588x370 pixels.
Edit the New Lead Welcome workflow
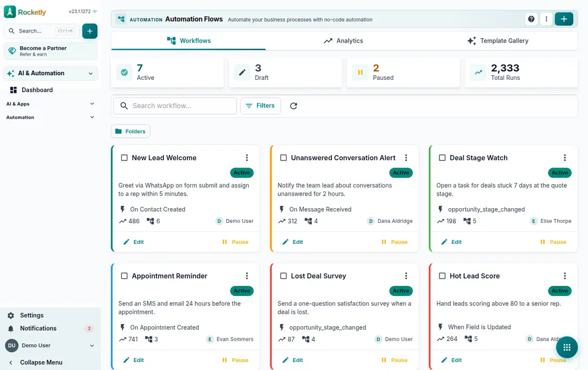(x=133, y=242)
